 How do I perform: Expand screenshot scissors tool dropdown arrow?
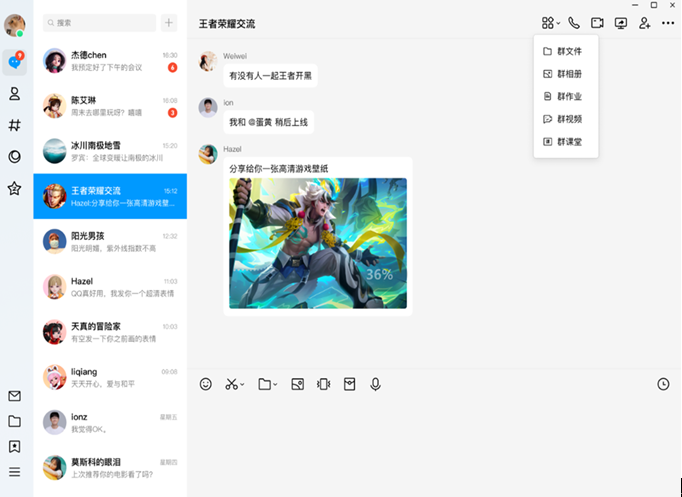tap(242, 384)
